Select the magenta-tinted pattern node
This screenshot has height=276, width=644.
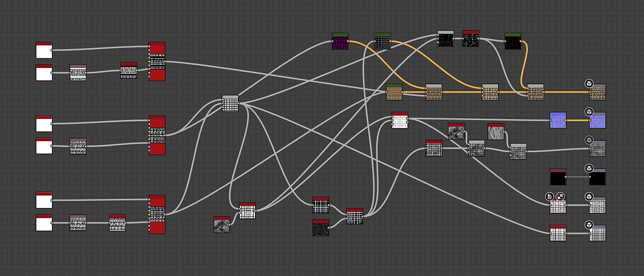click(340, 41)
